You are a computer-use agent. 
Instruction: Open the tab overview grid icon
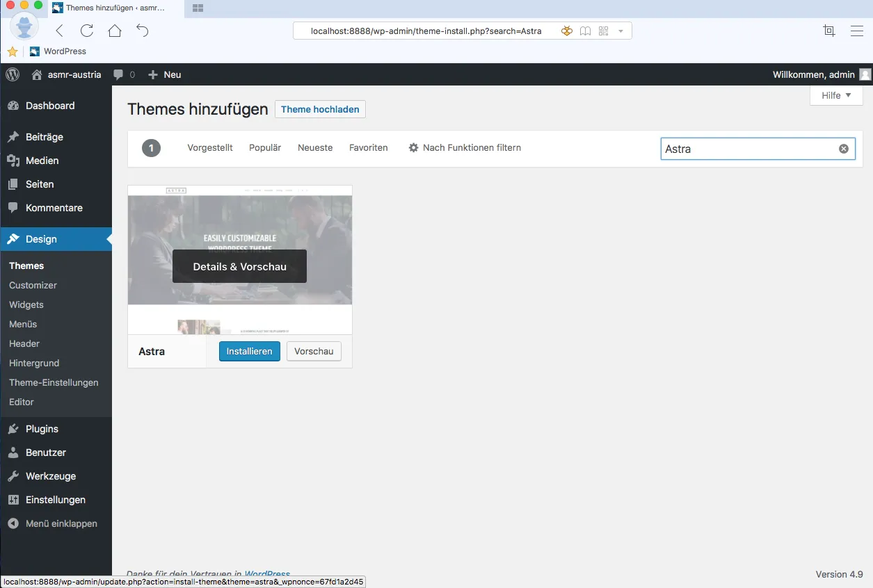(x=198, y=8)
